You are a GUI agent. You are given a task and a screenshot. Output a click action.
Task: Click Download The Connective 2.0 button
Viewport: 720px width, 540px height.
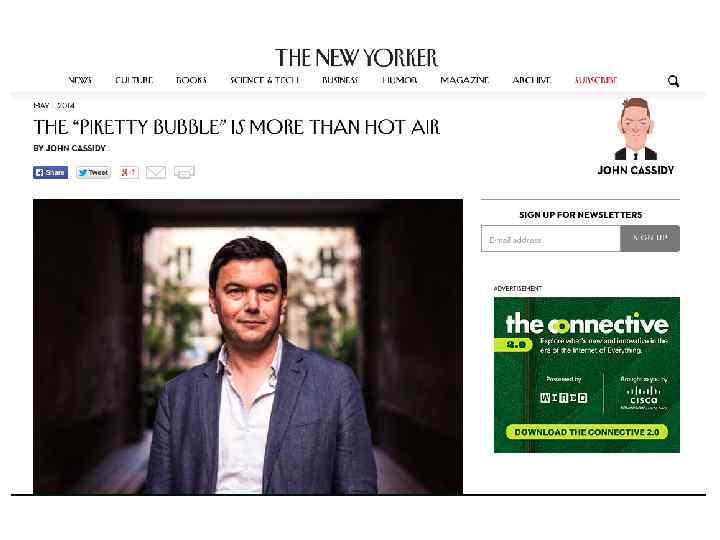point(586,432)
